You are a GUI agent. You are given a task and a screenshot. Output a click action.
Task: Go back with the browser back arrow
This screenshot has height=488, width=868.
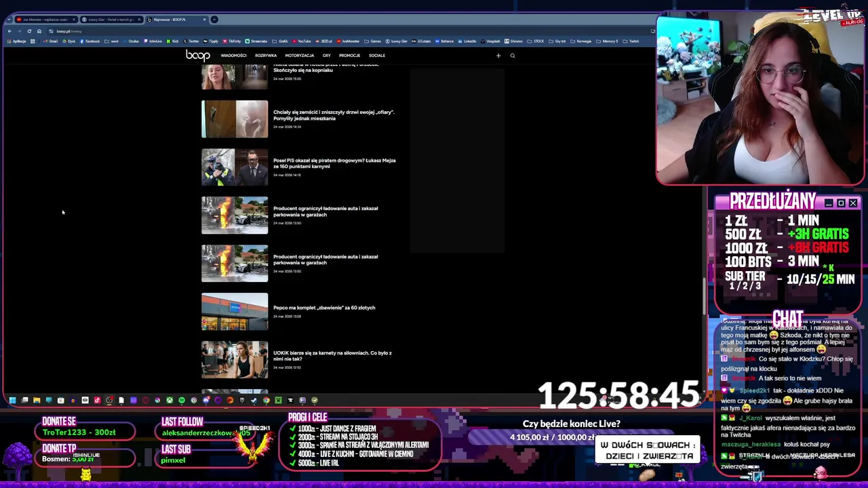9,31
